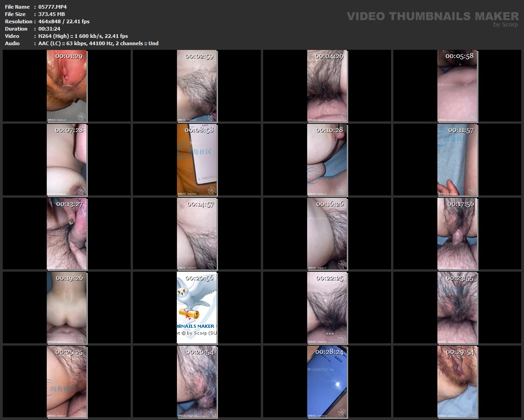Click the File Size 373.45 MB value
This screenshot has height=420, width=524.
[x=51, y=14]
